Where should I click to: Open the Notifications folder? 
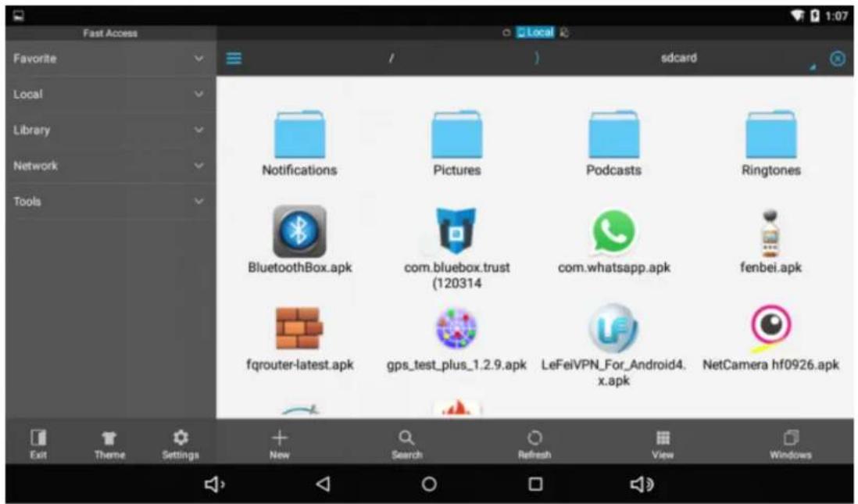tap(299, 134)
